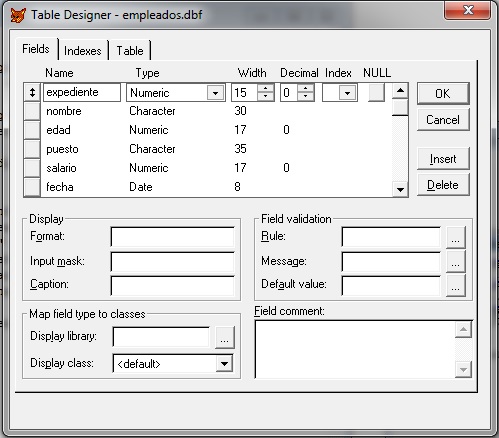Select the row button beside puesto
Screen dimensions: 499x438
(32, 149)
